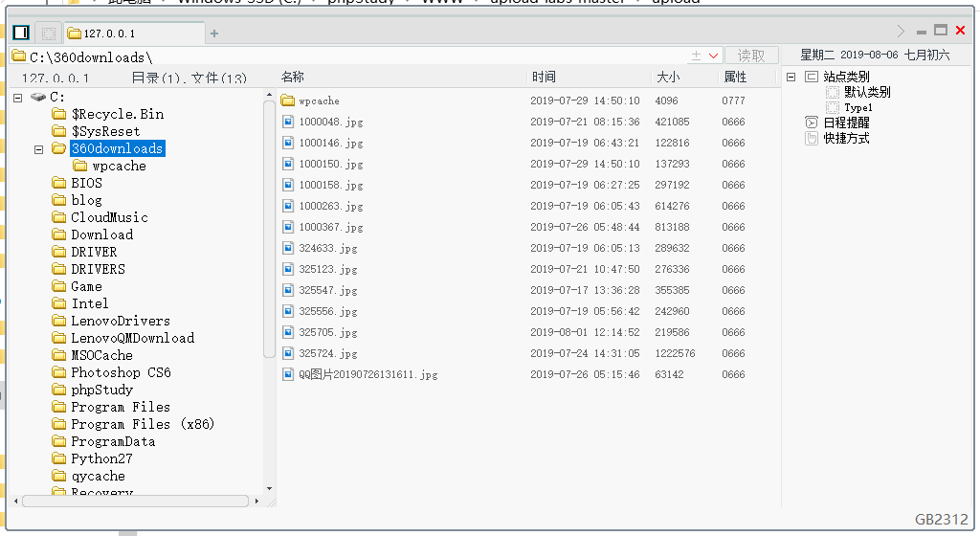980x536 pixels.
Task: Select the 默认类别 site category
Action: 867,93
